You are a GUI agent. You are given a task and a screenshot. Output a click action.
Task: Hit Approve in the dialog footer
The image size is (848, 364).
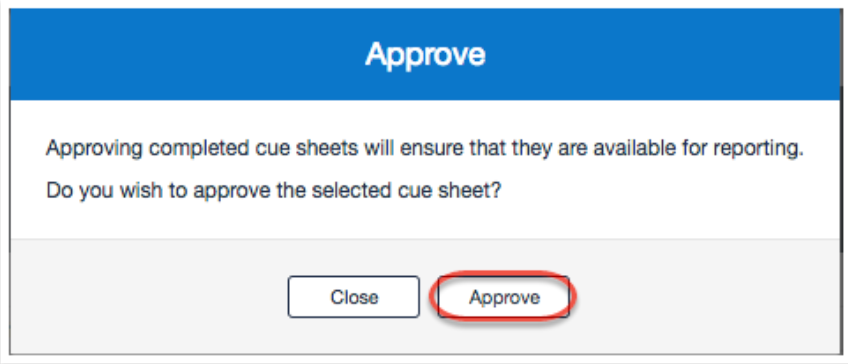point(504,296)
